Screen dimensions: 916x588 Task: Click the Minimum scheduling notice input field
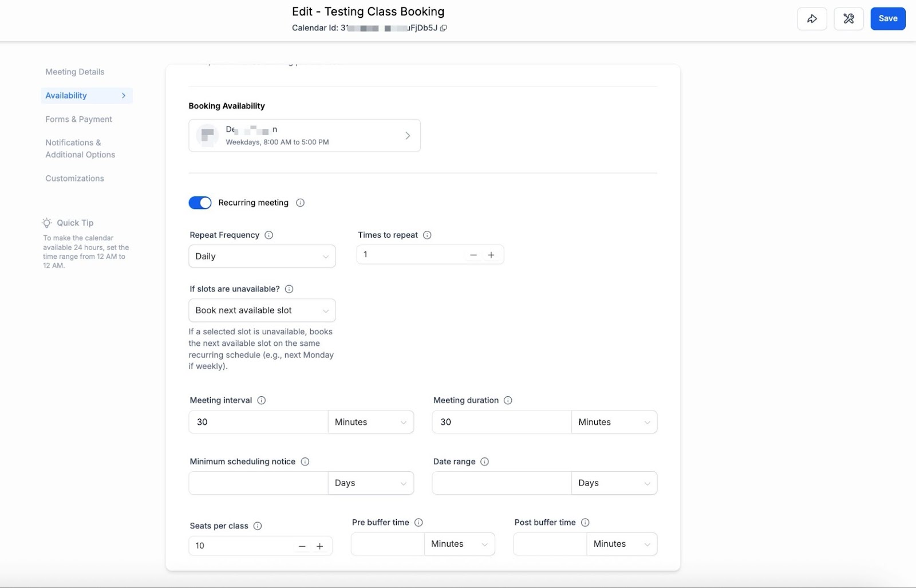[258, 483]
